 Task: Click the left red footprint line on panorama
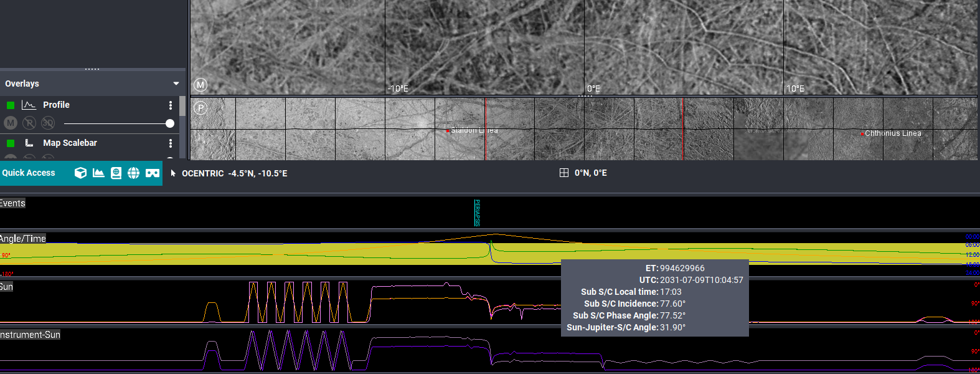click(485, 129)
